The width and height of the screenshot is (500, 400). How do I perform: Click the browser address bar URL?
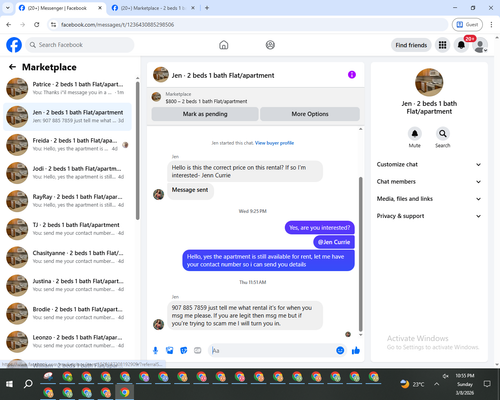tap(117, 25)
